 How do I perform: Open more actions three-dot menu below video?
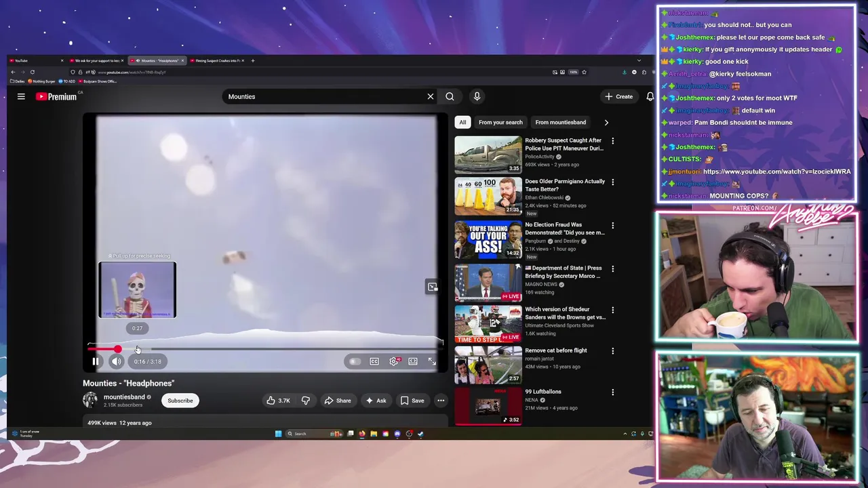point(441,401)
